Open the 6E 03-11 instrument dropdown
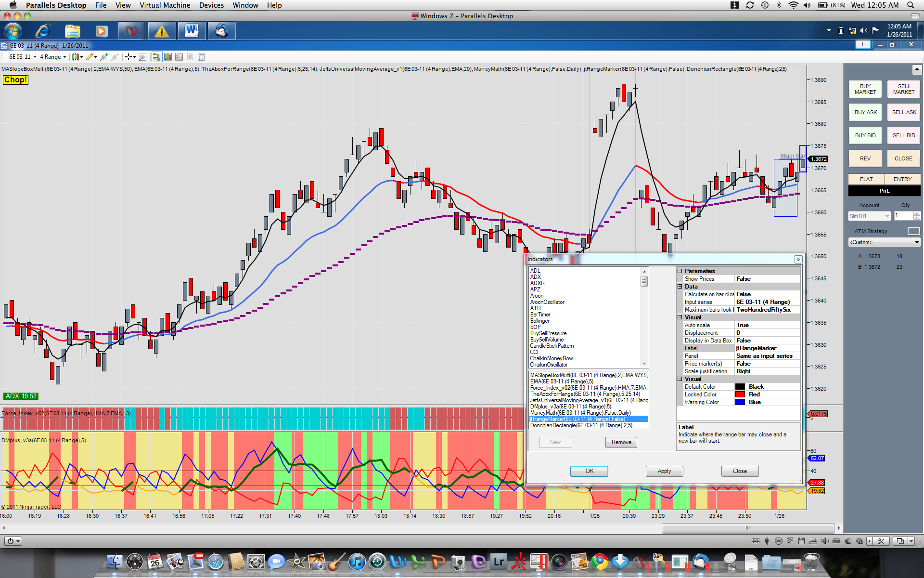The width and height of the screenshot is (924, 578). [23, 57]
